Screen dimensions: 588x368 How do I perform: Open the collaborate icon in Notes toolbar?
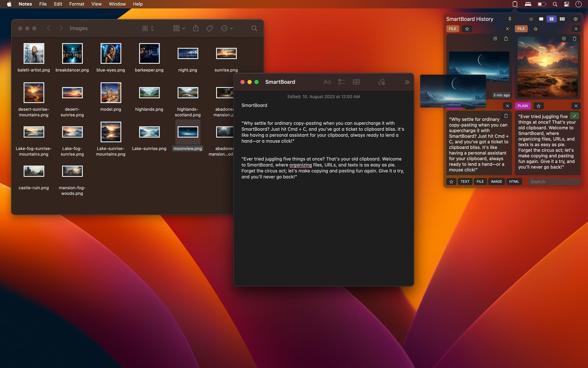point(381,82)
